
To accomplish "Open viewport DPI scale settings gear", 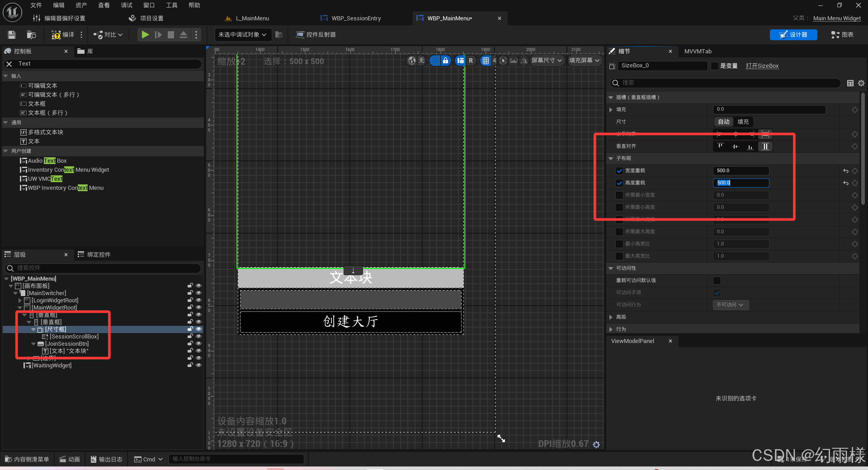I will [596, 445].
